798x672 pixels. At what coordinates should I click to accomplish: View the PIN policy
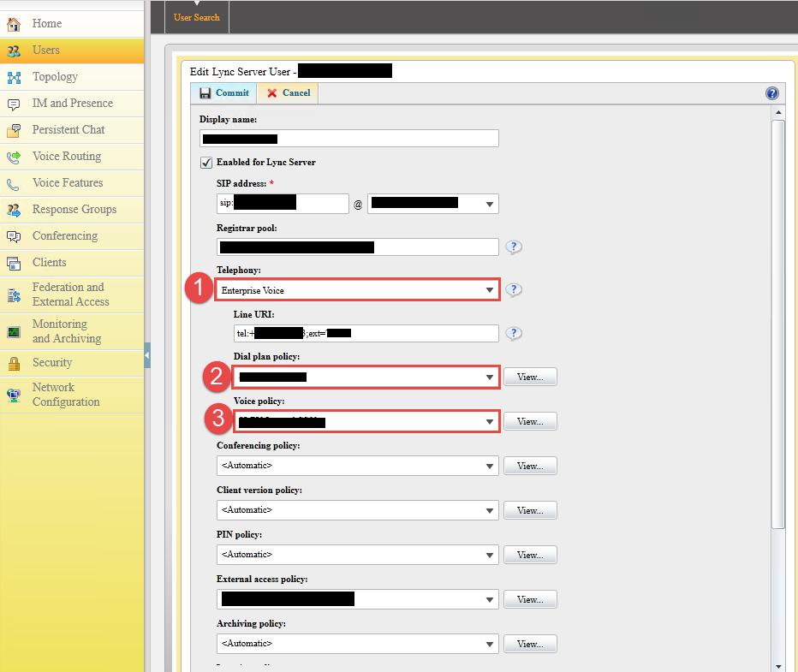click(x=530, y=555)
